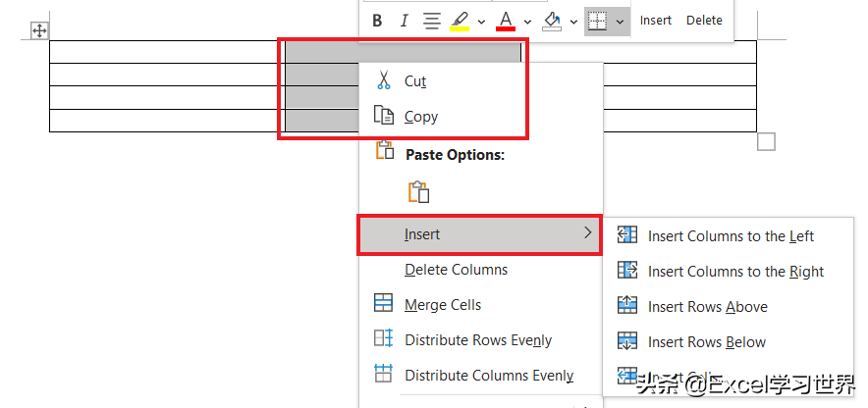The height and width of the screenshot is (408, 868).
Task: Choose Cut from the context menu
Action: coord(480,81)
